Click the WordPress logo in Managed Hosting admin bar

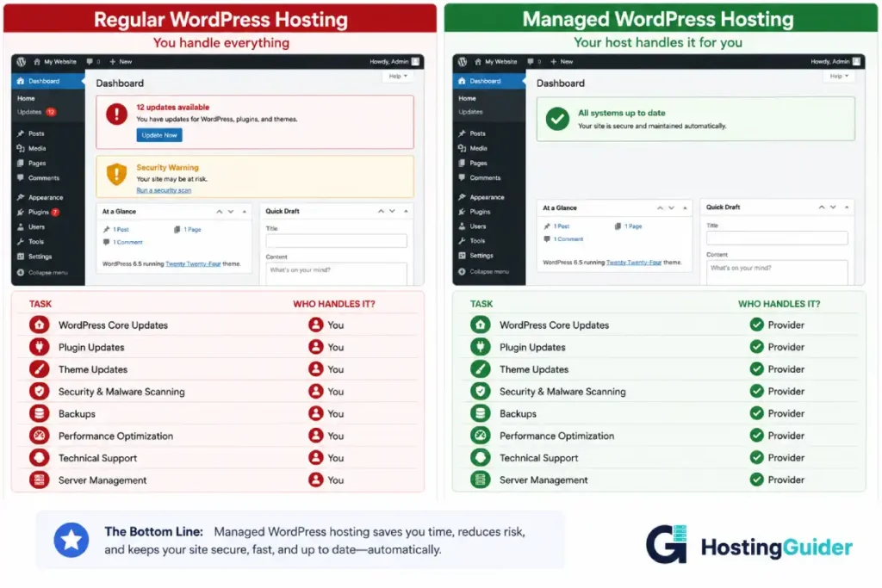point(463,62)
